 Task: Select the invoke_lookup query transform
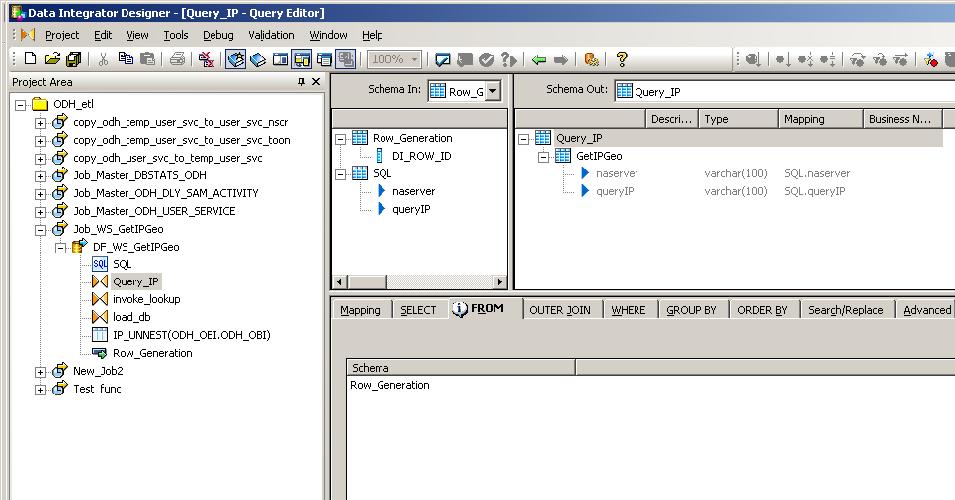click(x=146, y=299)
